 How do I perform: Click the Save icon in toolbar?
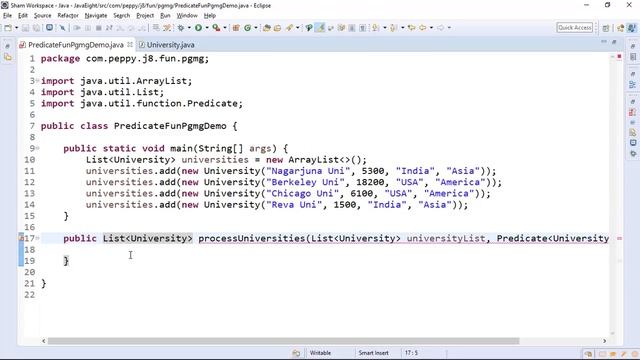(25, 28)
